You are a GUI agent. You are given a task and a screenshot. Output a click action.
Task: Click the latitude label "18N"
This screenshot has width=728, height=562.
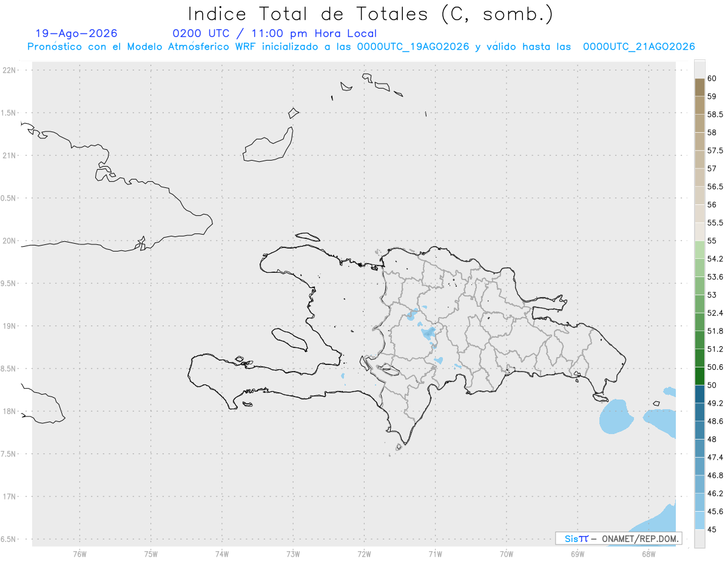point(9,411)
